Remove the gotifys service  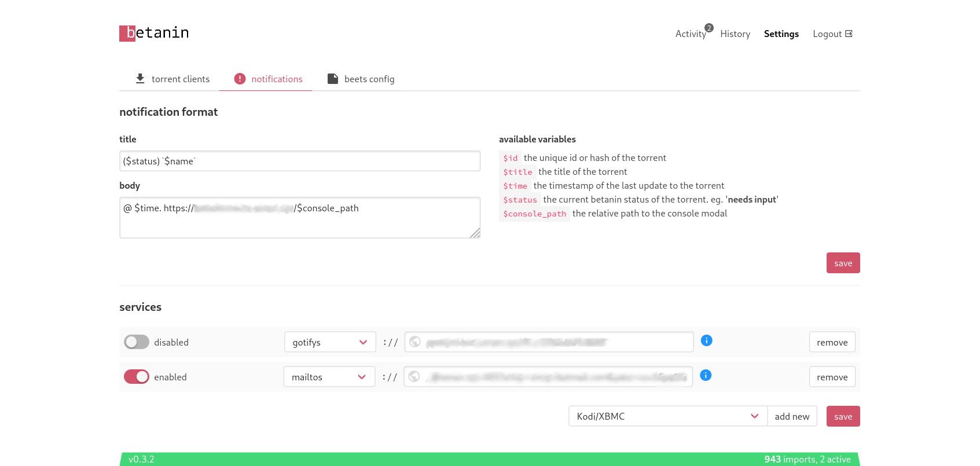pyautogui.click(x=832, y=342)
